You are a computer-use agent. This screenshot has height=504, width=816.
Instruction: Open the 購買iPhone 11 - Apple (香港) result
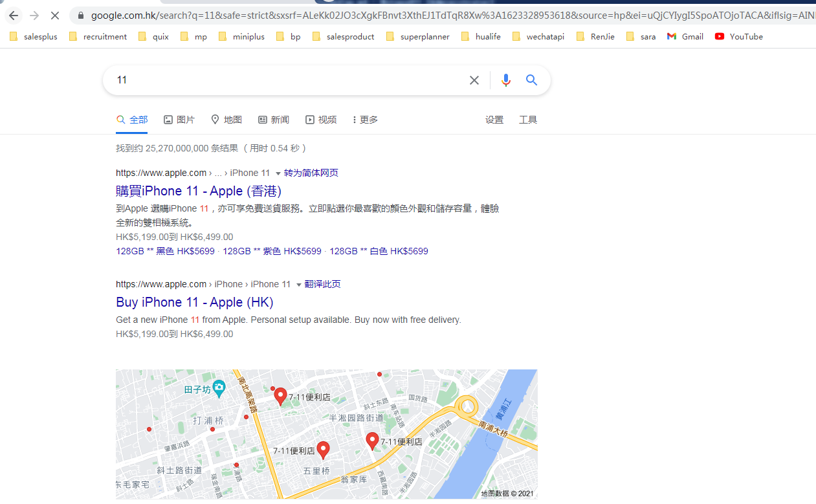199,191
